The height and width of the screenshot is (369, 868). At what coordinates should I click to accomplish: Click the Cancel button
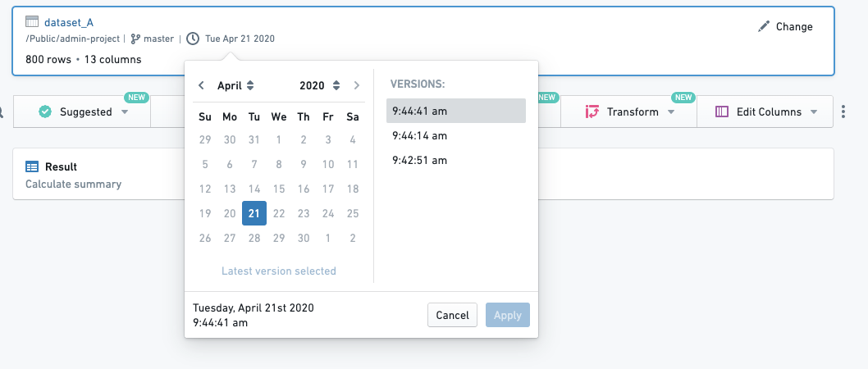pos(452,315)
